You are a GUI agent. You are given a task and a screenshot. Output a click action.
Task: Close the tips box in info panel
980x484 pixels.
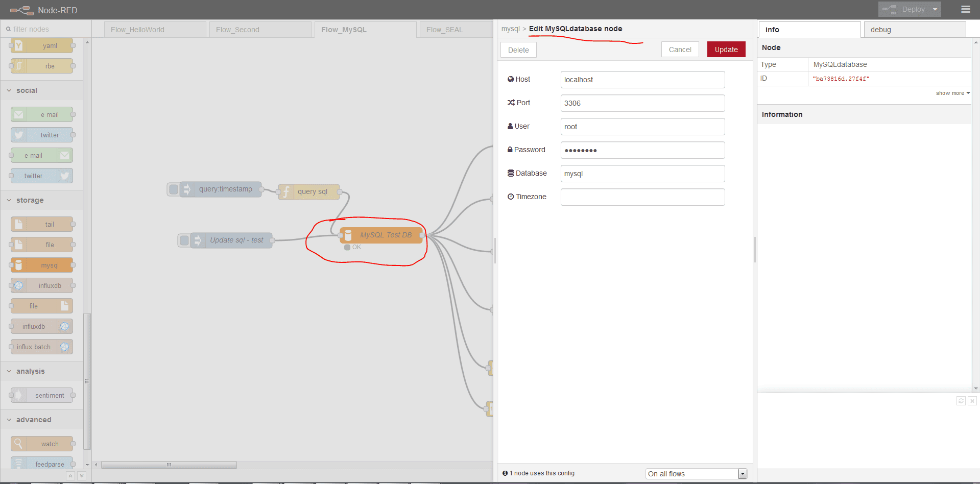click(972, 401)
